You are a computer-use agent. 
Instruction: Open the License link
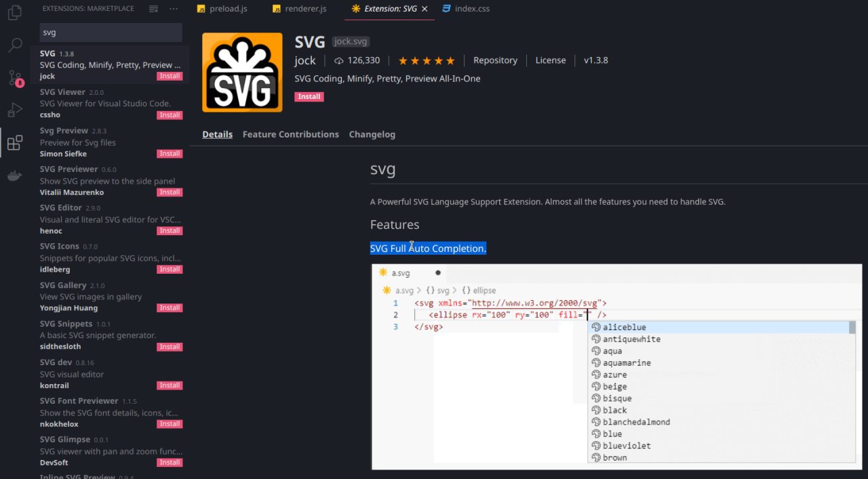550,60
